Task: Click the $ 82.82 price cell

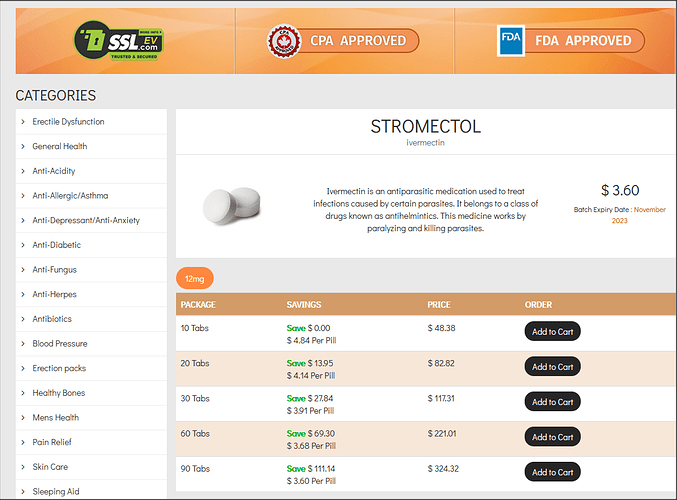Action: click(441, 363)
